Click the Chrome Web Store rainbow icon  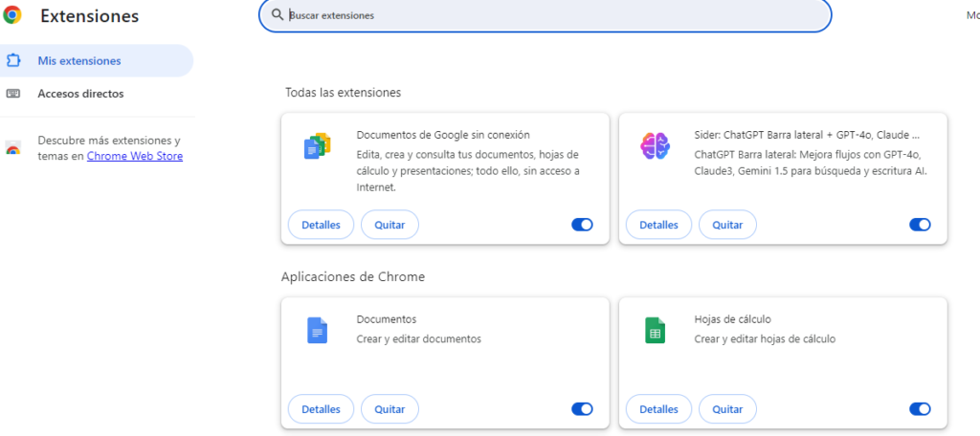pyautogui.click(x=12, y=148)
